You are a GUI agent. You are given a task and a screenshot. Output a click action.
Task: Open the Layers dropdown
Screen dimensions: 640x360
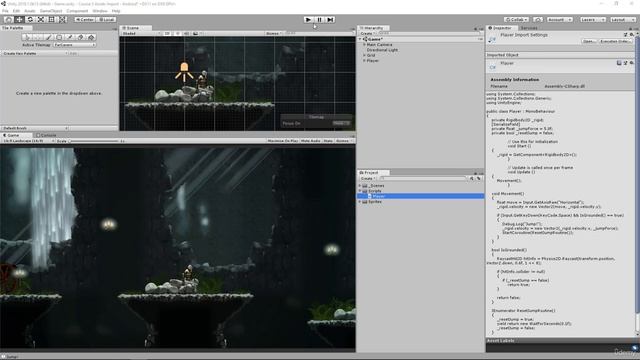click(x=592, y=19)
